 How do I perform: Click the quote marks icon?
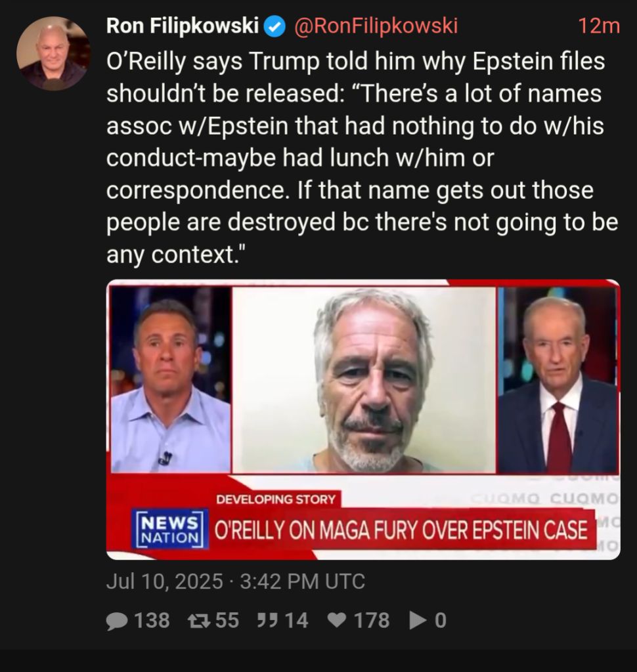coord(268,620)
